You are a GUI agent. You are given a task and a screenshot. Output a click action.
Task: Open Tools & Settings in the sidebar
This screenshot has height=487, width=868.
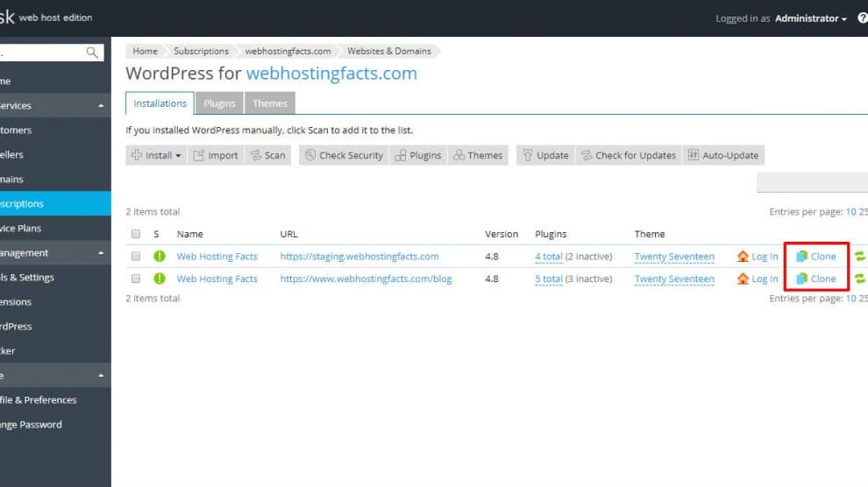point(55,277)
